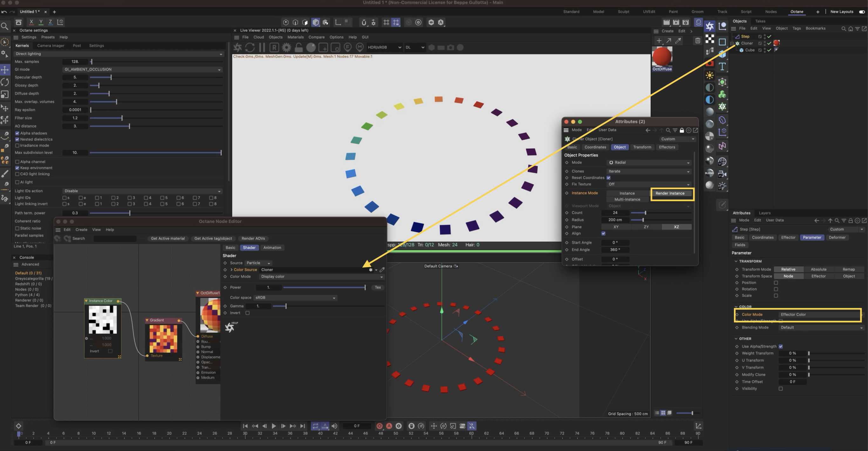This screenshot has height=451, width=868.
Task: Click the record keyframe button in timeline
Action: pos(379,426)
